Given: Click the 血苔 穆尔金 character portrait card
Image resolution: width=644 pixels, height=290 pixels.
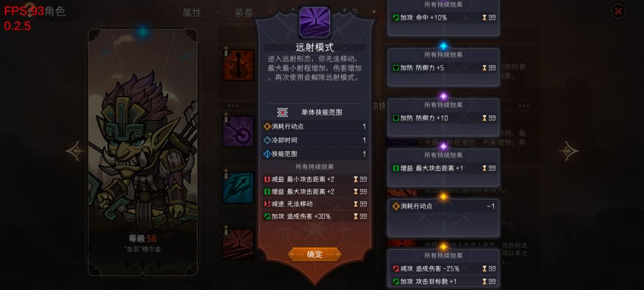Looking at the screenshot, I should point(143,152).
